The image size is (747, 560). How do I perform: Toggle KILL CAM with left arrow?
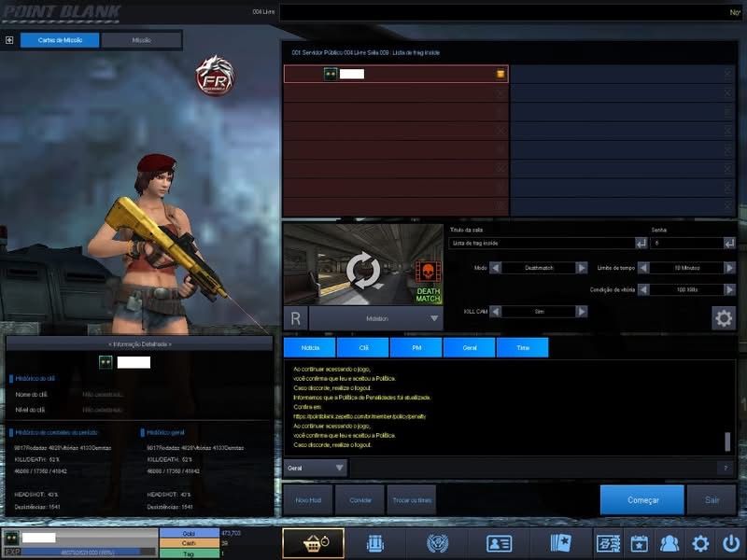(x=496, y=312)
